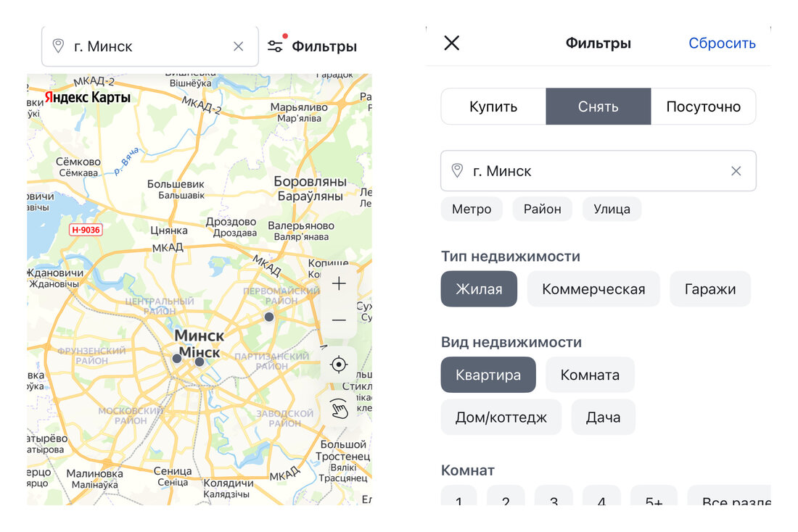
Task: Open the Район selector
Action: 542,209
